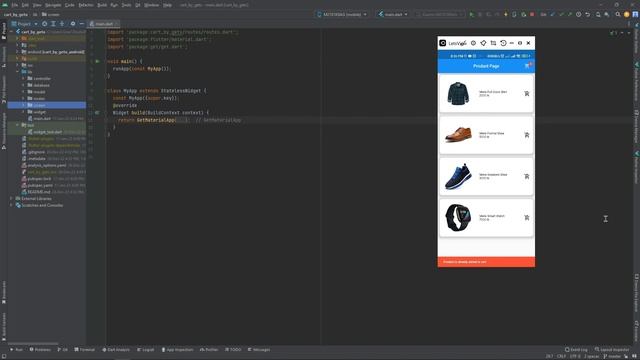Open README.md in the project tree

[38, 192]
